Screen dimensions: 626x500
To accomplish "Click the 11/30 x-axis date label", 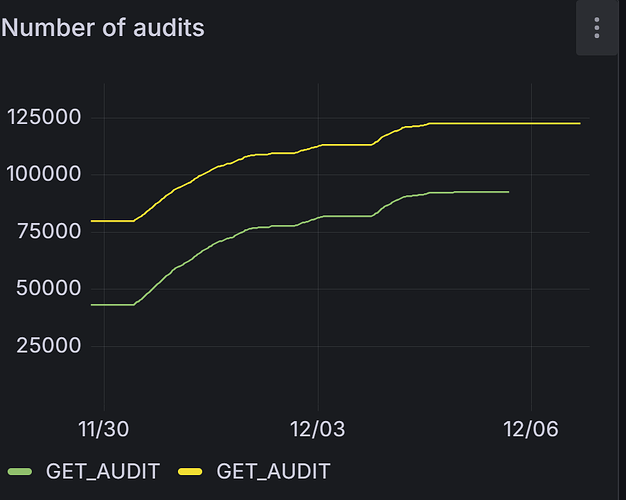I will point(104,428).
